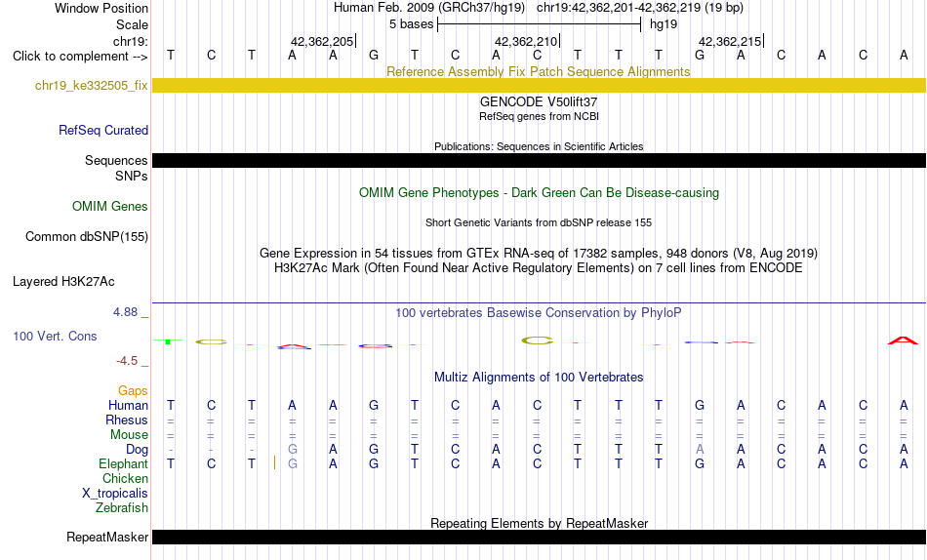Click the GENCODE V50lift37 track title

pos(539,102)
